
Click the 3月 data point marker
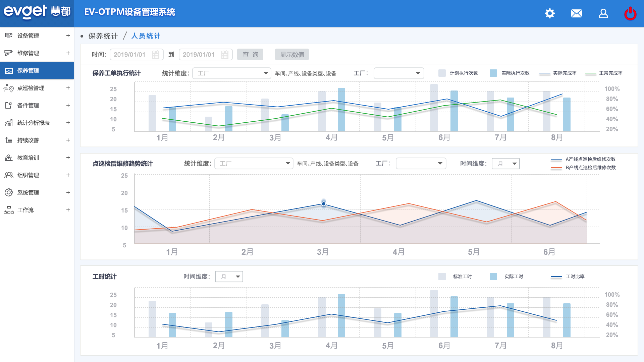pos(324,204)
